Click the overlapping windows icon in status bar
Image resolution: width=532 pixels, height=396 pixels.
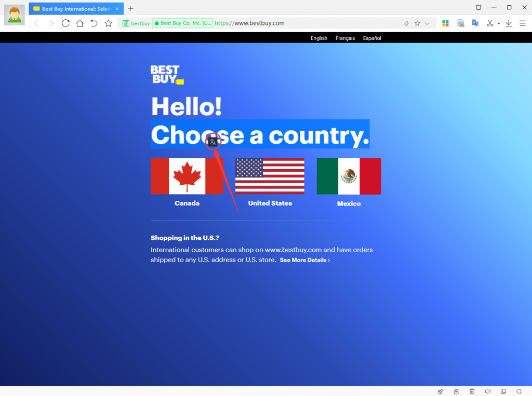(503, 391)
